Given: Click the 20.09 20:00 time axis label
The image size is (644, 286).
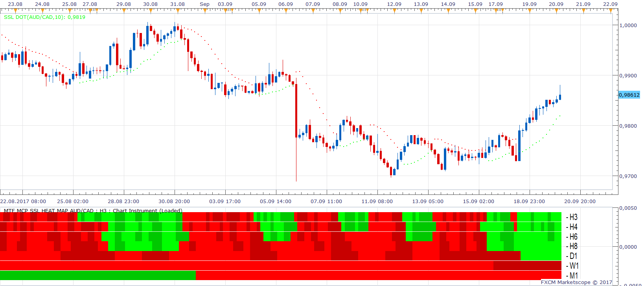Looking at the screenshot, I should 580,201.
